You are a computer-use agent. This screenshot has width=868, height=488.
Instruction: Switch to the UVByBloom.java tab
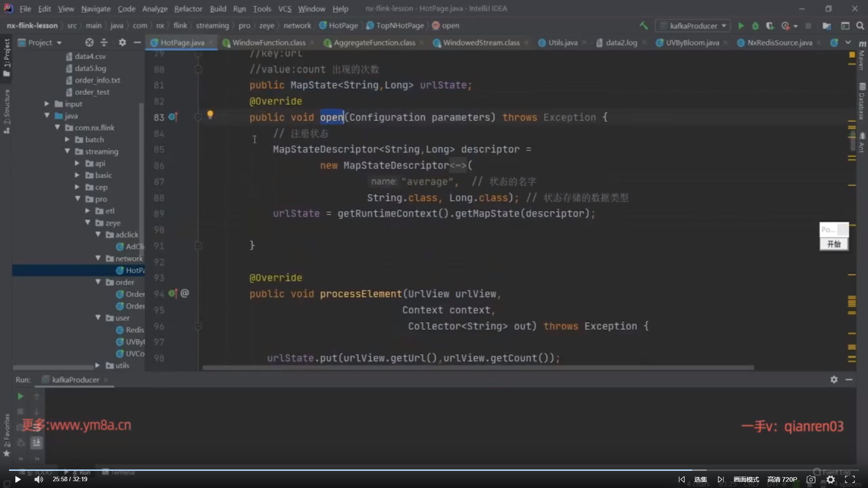coord(692,42)
